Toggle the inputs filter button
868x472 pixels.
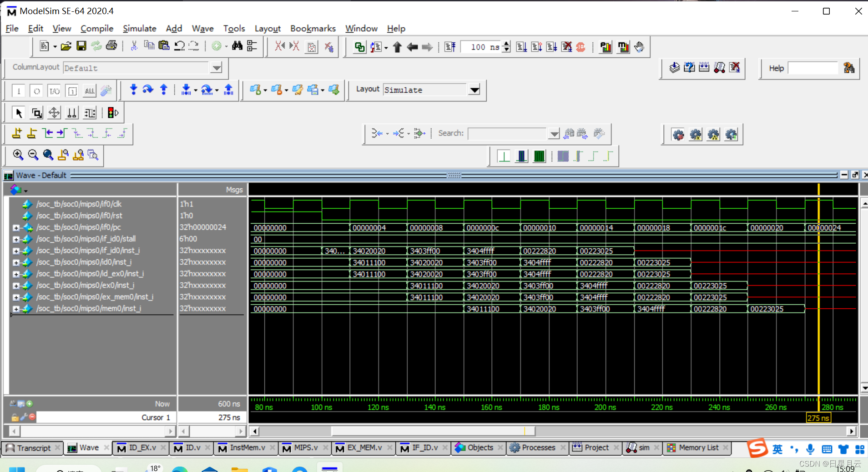19,91
